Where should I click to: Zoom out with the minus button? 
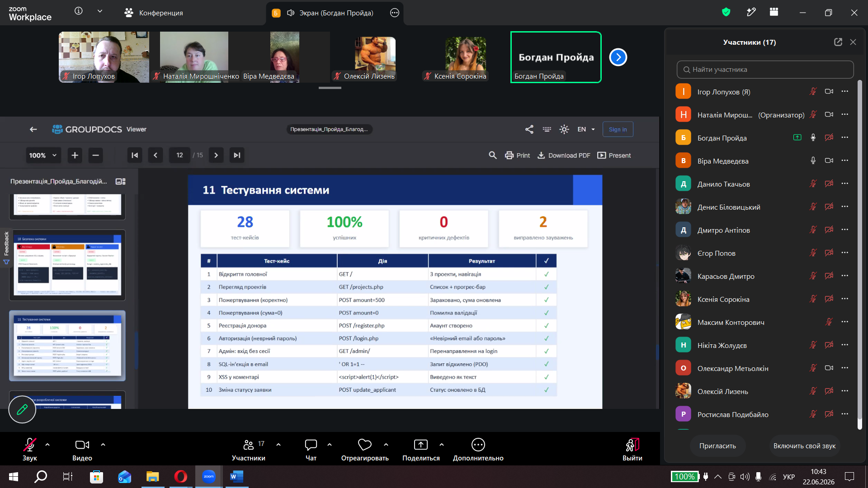[x=95, y=155]
